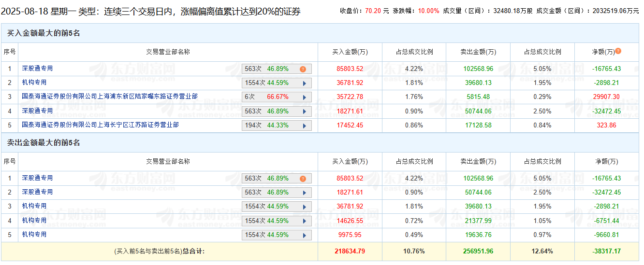Click arrow icon in the 6次 66.67% box

[x=304, y=97]
